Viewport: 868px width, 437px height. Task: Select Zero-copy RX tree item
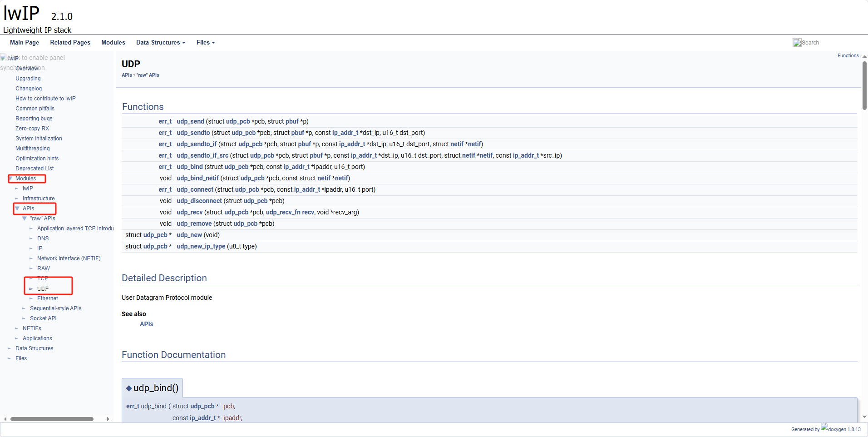click(32, 129)
